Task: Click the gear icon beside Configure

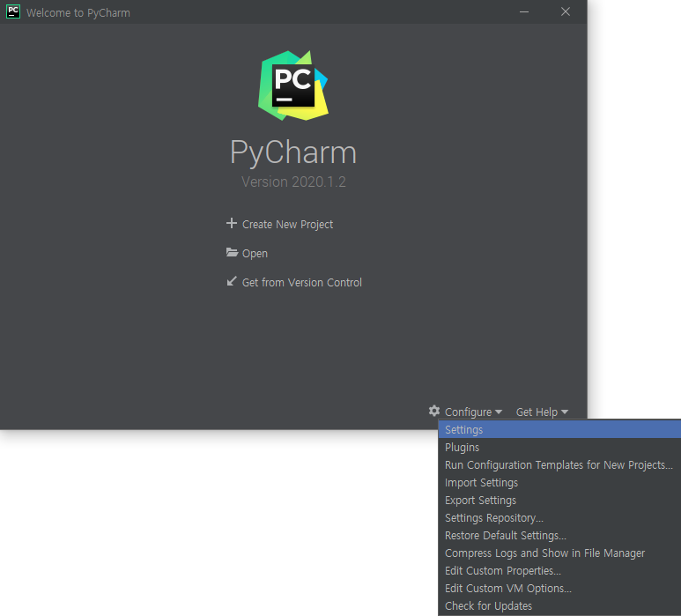Action: point(434,411)
